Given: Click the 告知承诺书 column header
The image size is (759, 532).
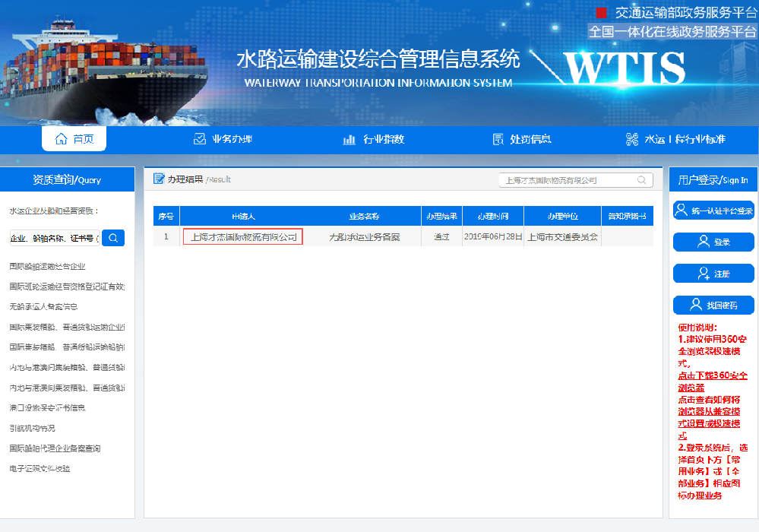Looking at the screenshot, I should coord(628,216).
